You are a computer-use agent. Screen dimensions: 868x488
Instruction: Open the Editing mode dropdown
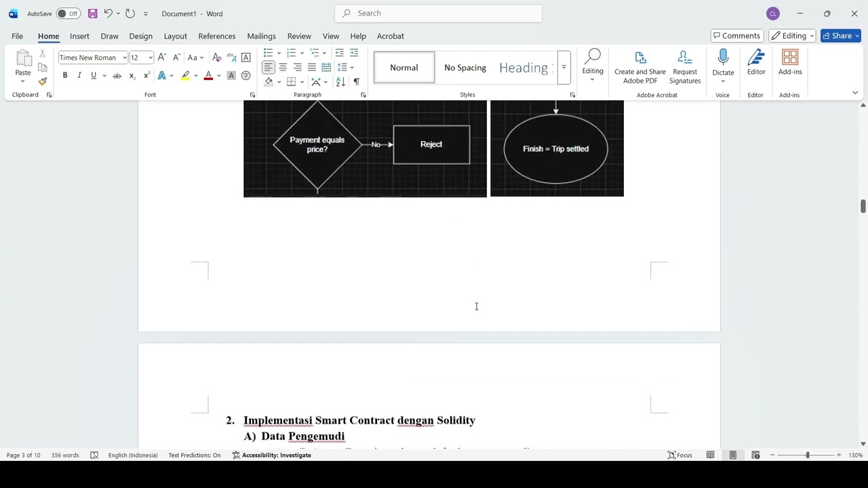[792, 36]
